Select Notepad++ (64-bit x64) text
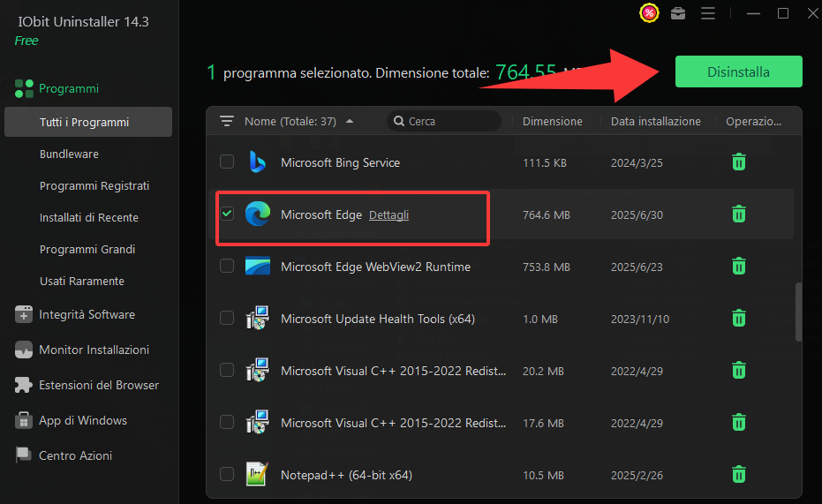Viewport: 822px width, 504px height. coord(346,475)
